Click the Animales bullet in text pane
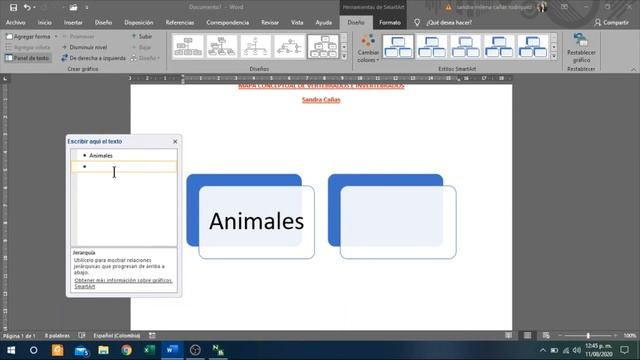640x360 pixels. [101, 156]
